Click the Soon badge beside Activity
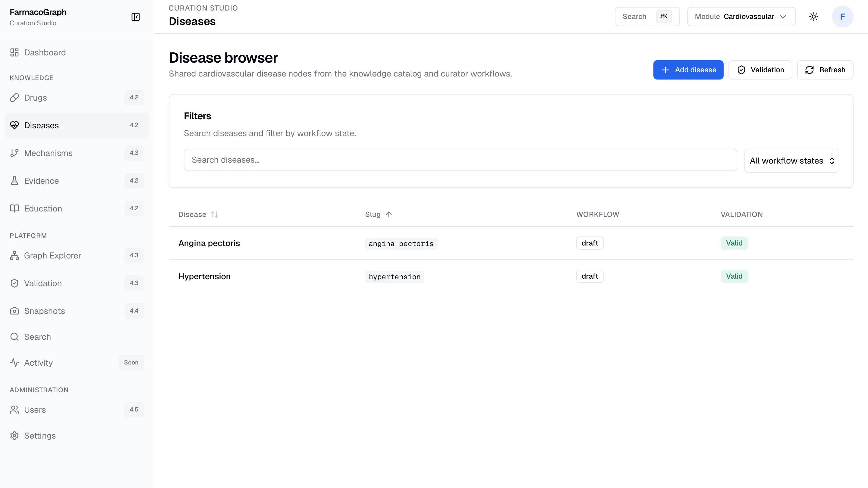 click(131, 363)
